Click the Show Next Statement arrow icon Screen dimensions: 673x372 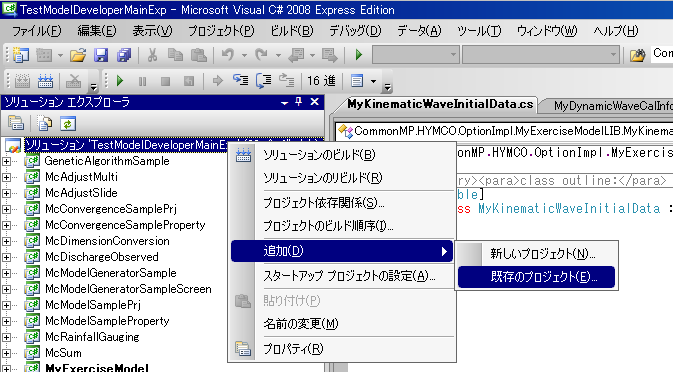click(x=218, y=81)
